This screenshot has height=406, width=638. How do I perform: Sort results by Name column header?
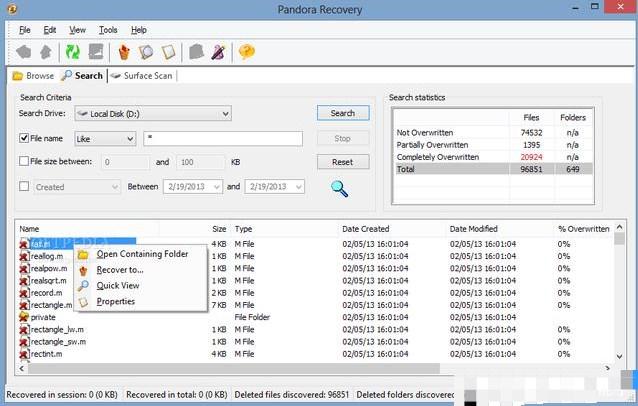[x=87, y=229]
